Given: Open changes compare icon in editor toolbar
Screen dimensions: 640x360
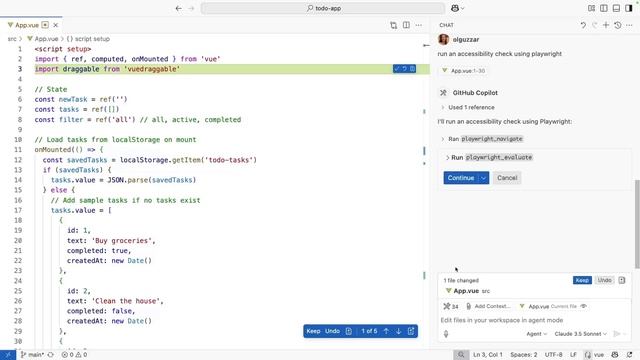Looking at the screenshot, I should click(x=393, y=25).
